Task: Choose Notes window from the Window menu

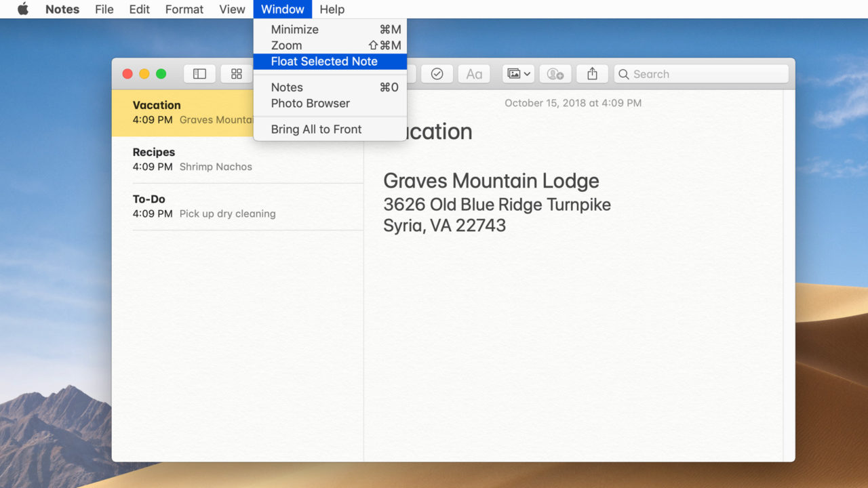Action: click(286, 87)
